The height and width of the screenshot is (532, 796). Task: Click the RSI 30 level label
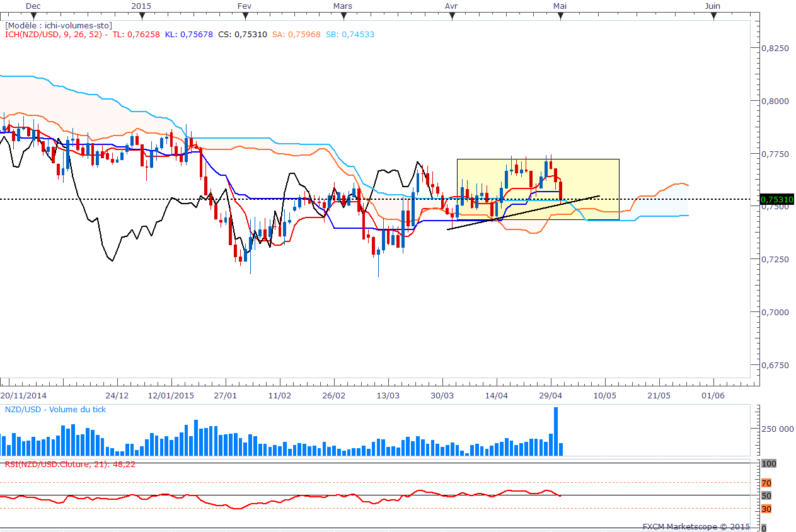point(766,509)
